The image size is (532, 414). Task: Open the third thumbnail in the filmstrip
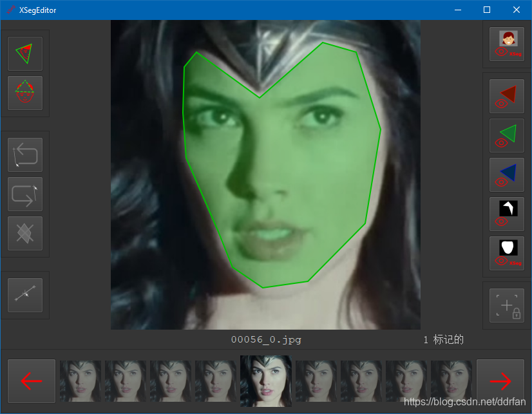(x=171, y=381)
